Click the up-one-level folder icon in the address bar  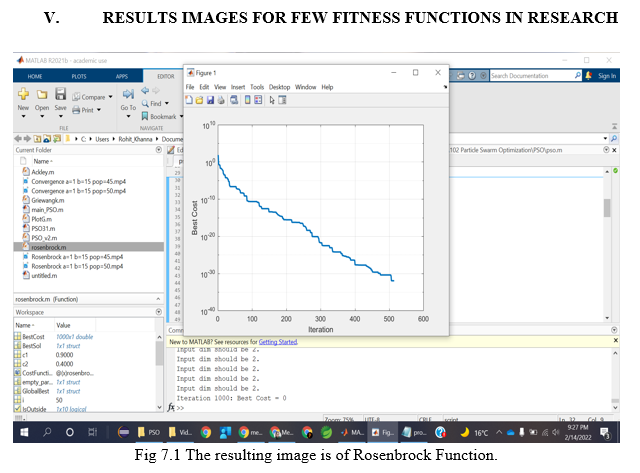point(37,139)
